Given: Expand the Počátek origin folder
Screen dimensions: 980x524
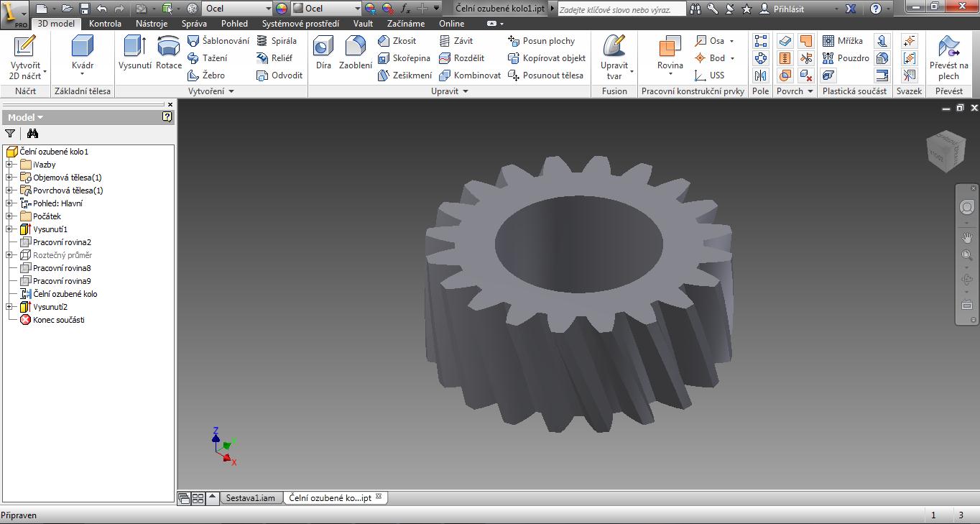Looking at the screenshot, I should pyautogui.click(x=9, y=216).
